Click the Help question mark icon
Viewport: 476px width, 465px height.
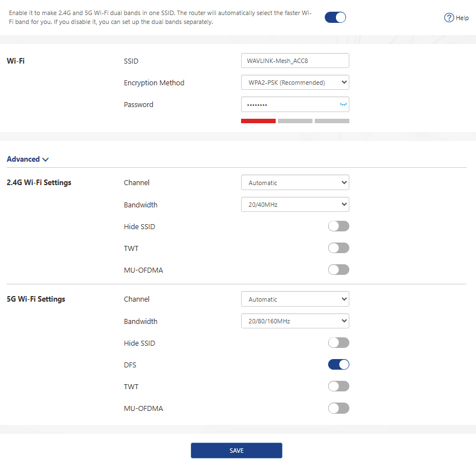[x=449, y=18]
